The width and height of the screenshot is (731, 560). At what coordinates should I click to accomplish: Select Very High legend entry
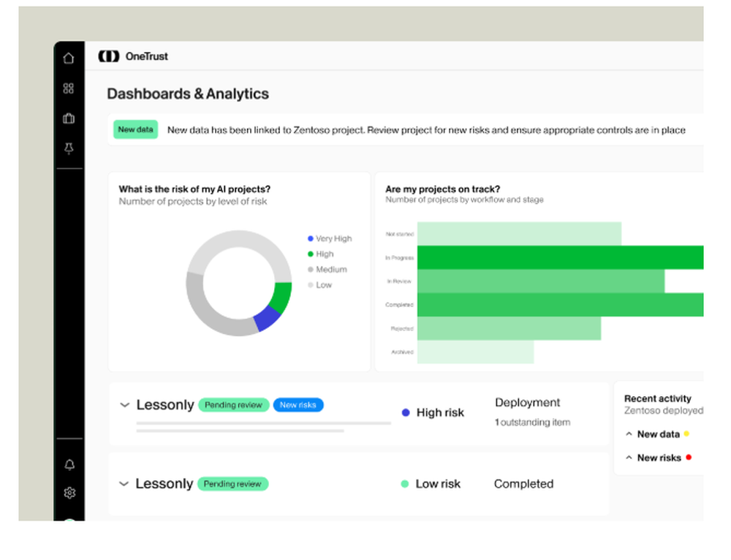click(x=330, y=238)
